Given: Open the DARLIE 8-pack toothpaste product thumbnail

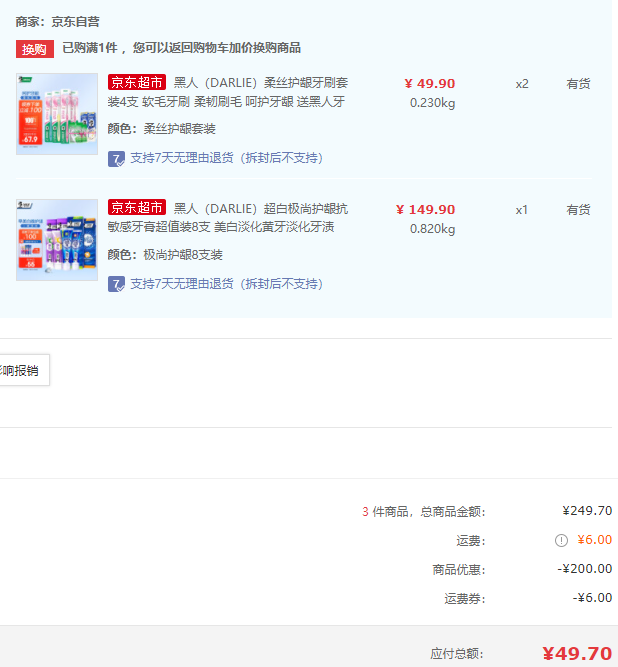Looking at the screenshot, I should pyautogui.click(x=57, y=240).
